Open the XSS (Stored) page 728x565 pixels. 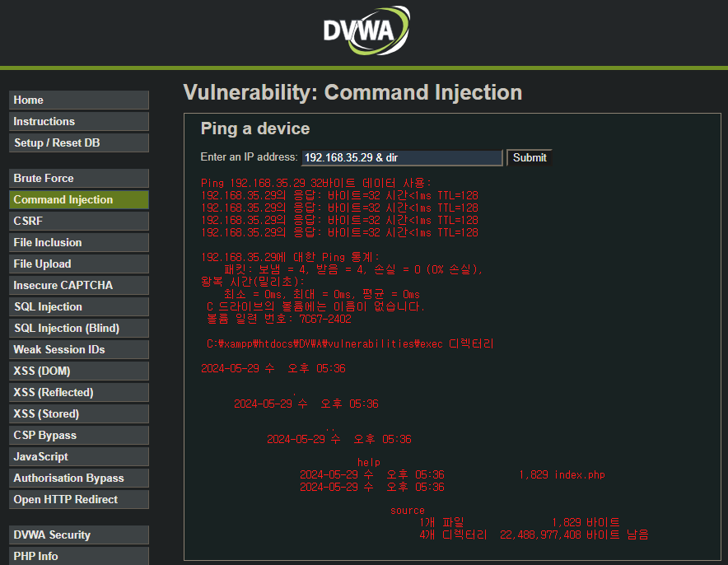[x=79, y=413]
